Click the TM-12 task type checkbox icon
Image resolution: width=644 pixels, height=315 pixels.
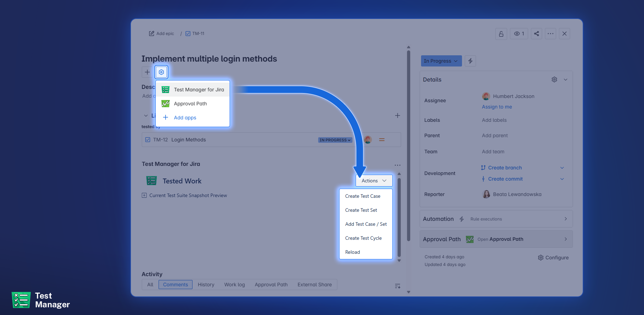tap(148, 140)
